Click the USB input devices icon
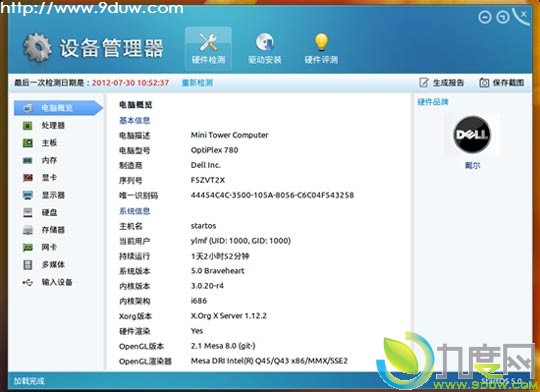Screen dimensions: 540x392 tap(28, 282)
